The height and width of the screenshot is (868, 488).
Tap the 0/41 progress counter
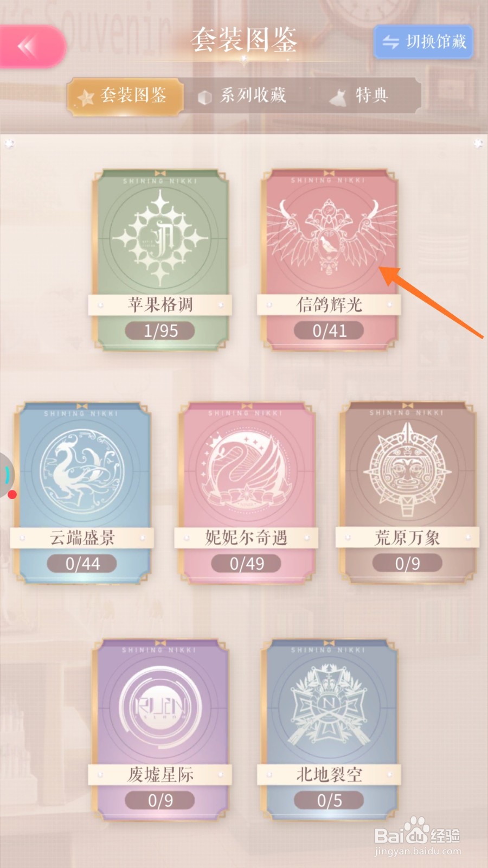329,330
